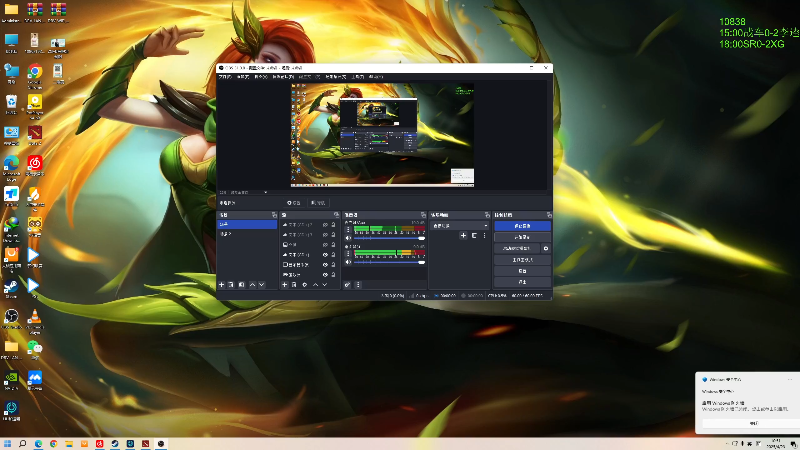Click Settings button in Controls panel
The image size is (800, 450).
(x=522, y=271)
